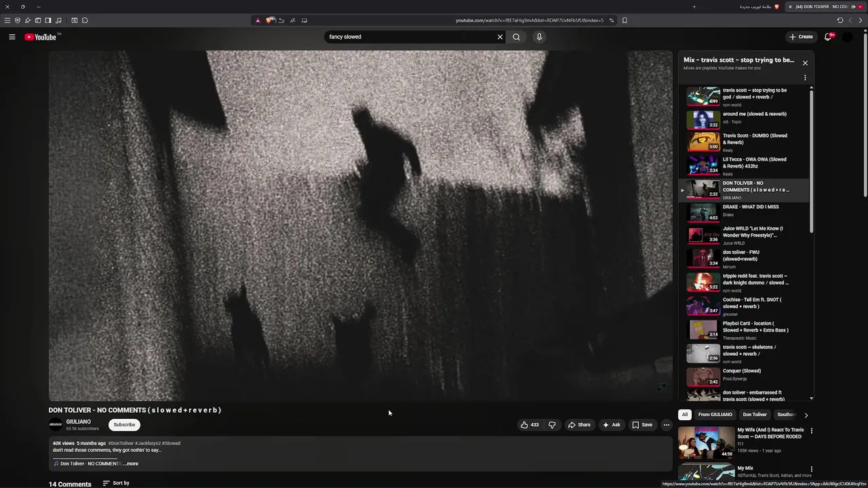Select the 'All' filter chip

(x=685, y=415)
